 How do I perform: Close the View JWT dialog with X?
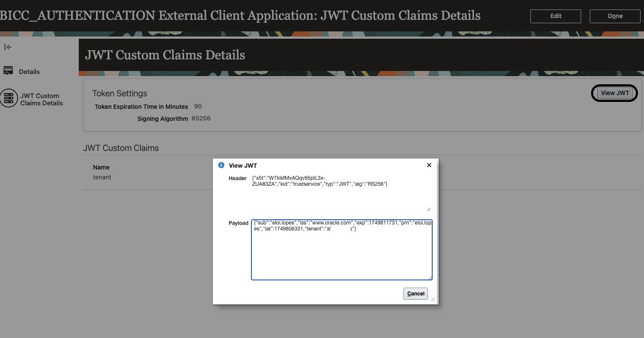(x=429, y=165)
